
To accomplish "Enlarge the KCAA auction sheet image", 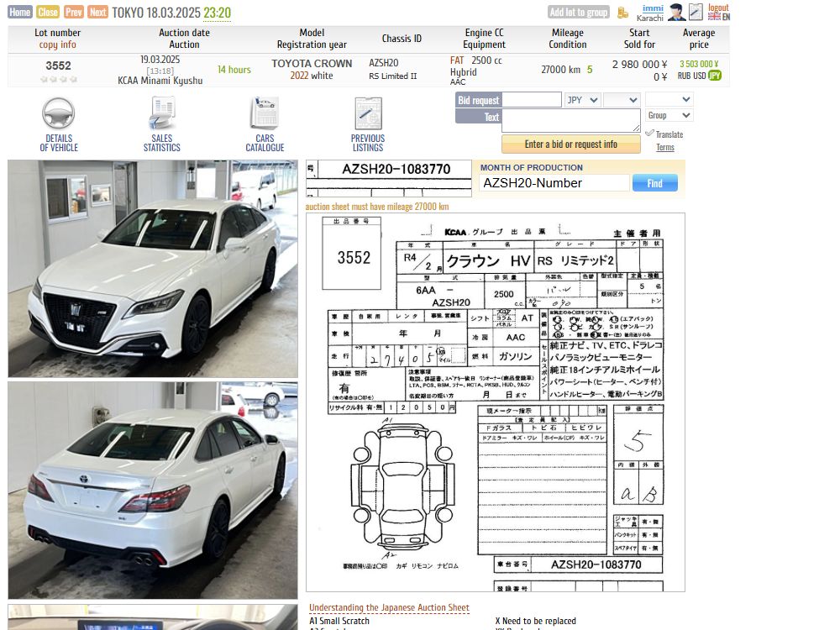I will click(496, 402).
